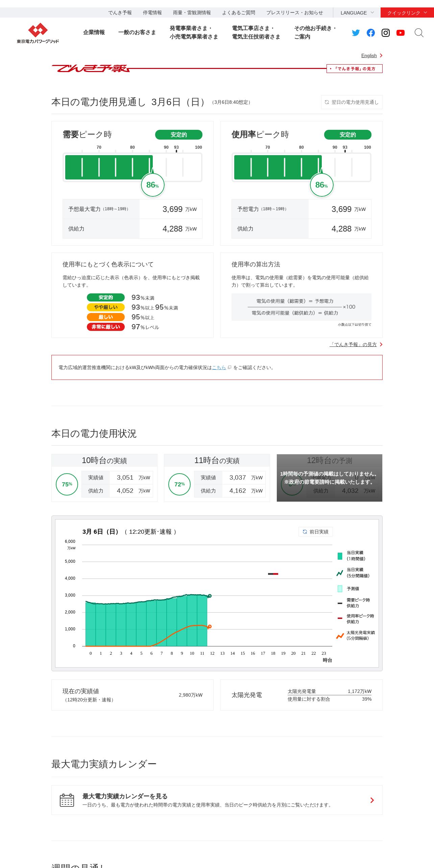Switch to English page link

point(369,55)
